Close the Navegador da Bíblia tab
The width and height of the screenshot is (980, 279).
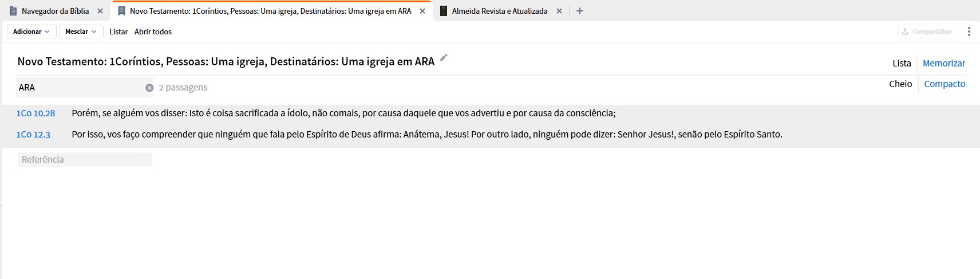[x=100, y=11]
